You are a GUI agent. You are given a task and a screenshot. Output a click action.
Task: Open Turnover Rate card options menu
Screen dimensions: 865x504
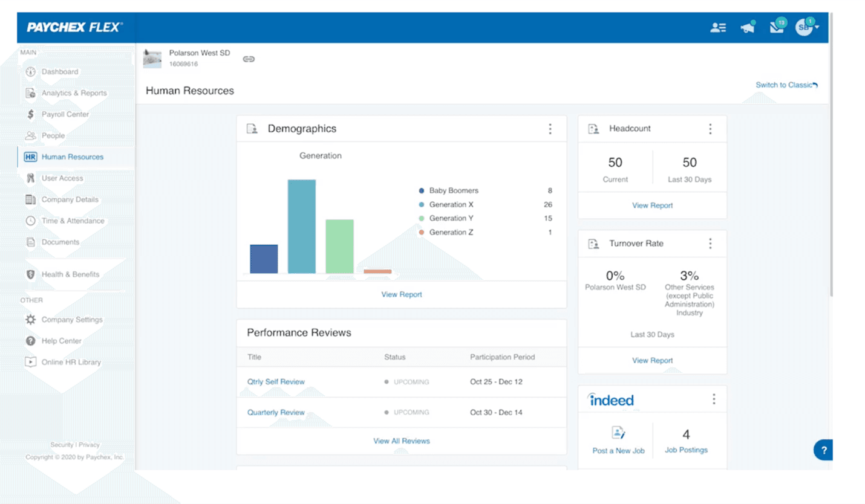tap(710, 244)
